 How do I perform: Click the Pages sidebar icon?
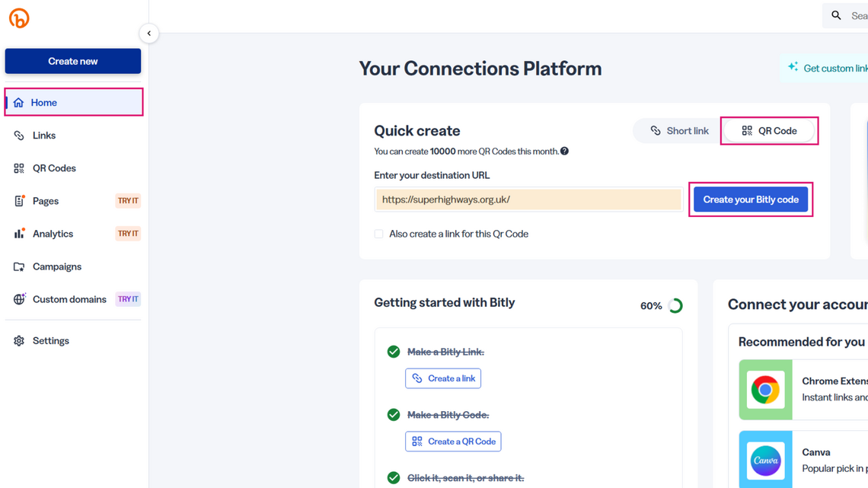pos(19,201)
